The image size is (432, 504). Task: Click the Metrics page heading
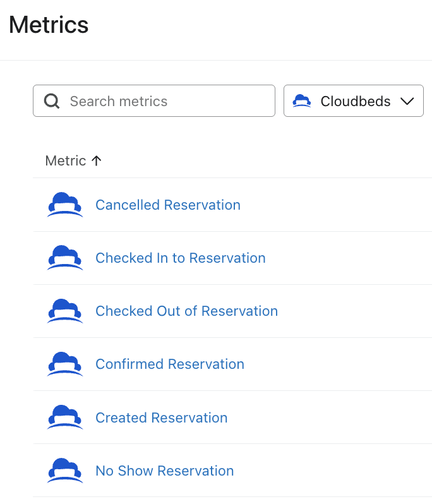click(x=49, y=25)
